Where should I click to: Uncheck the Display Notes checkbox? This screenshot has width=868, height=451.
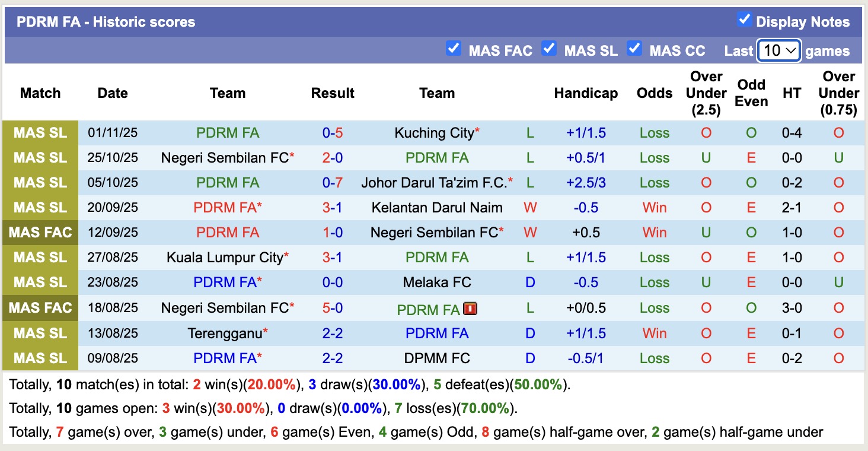point(743,19)
